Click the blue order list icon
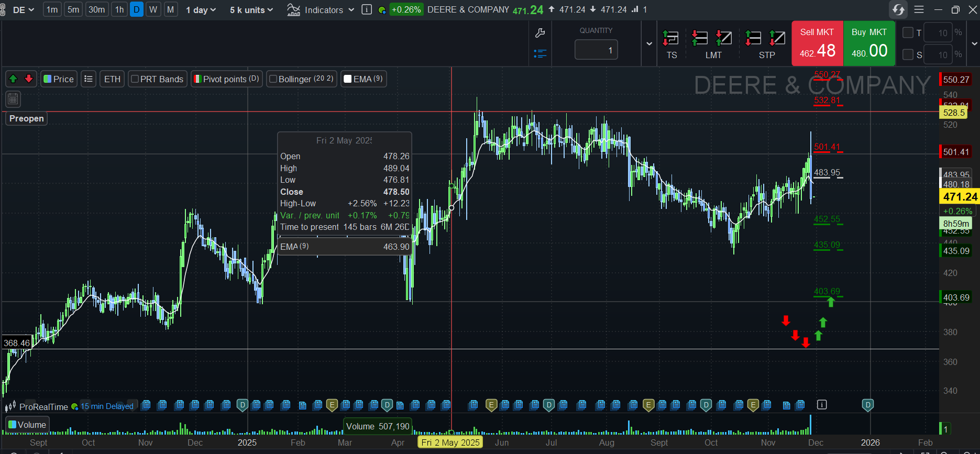 tap(540, 53)
